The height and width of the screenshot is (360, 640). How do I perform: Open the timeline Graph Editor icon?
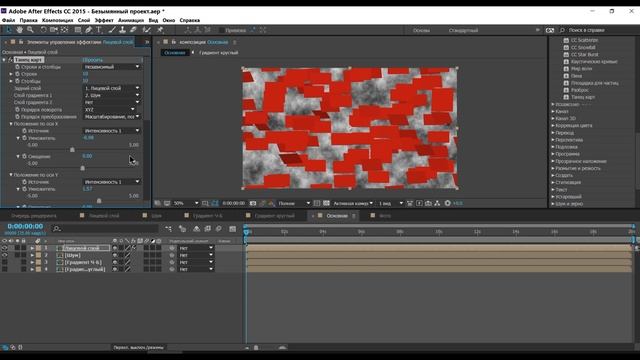233,229
